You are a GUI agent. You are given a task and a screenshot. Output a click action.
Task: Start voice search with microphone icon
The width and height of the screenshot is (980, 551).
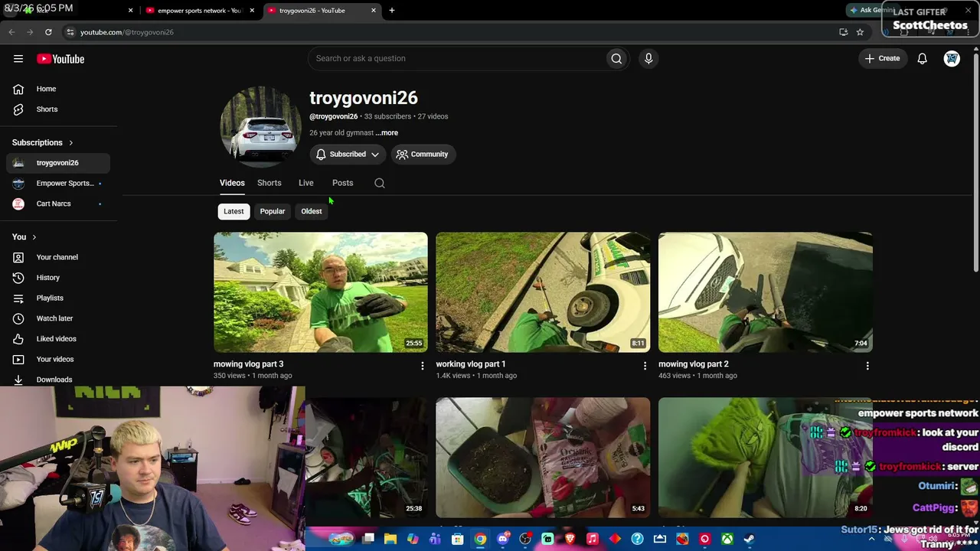point(648,58)
